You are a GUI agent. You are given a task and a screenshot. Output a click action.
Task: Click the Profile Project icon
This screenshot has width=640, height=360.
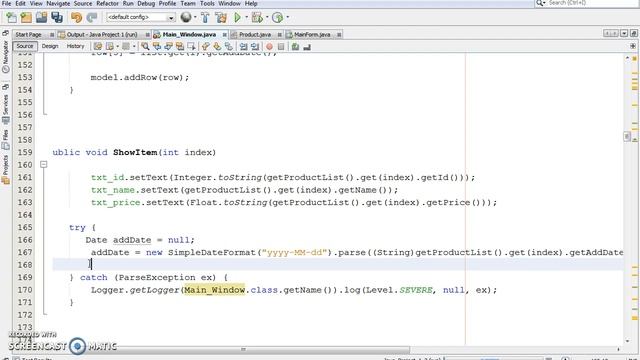tap(278, 17)
